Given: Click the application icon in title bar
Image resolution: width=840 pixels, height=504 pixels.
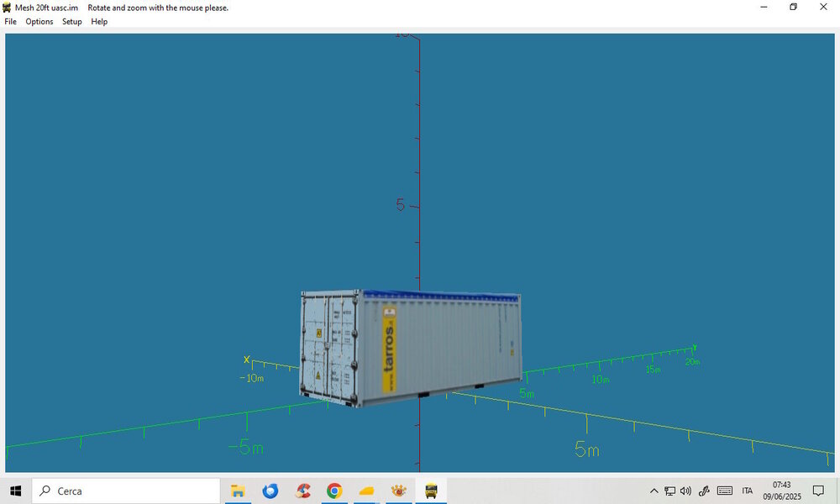Looking at the screenshot, I should click(7, 8).
